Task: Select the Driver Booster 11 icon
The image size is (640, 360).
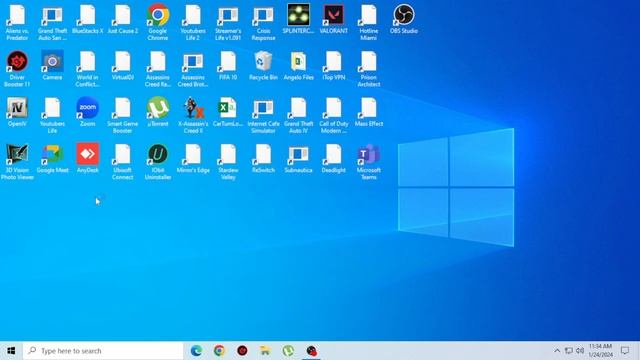Action: coord(17,69)
